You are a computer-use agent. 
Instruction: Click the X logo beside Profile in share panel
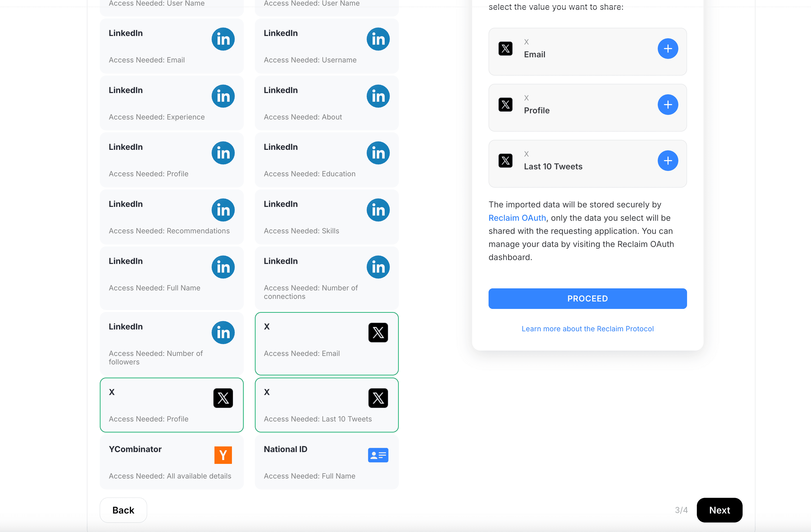505,105
